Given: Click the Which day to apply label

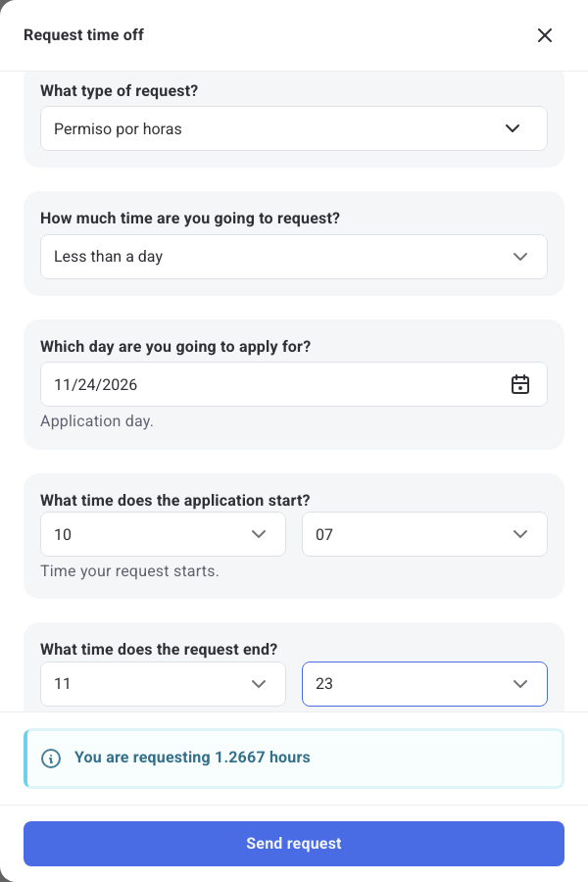Looking at the screenshot, I should click(x=175, y=347).
